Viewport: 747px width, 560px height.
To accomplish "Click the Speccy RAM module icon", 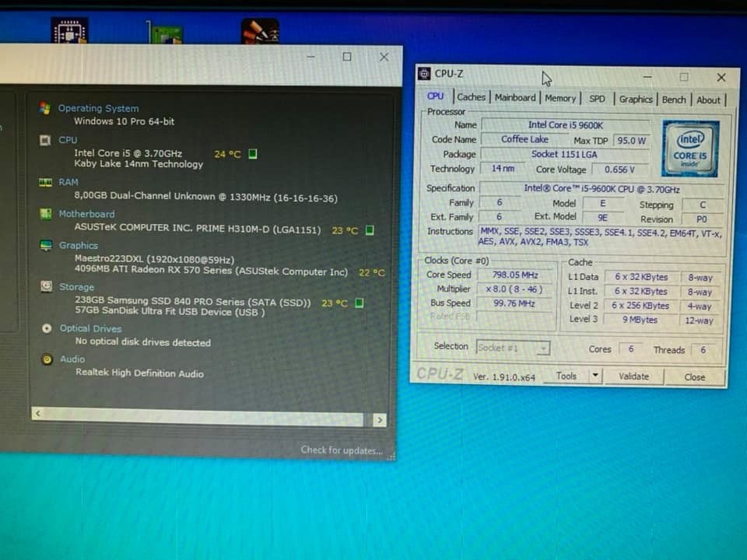I will point(45,182).
